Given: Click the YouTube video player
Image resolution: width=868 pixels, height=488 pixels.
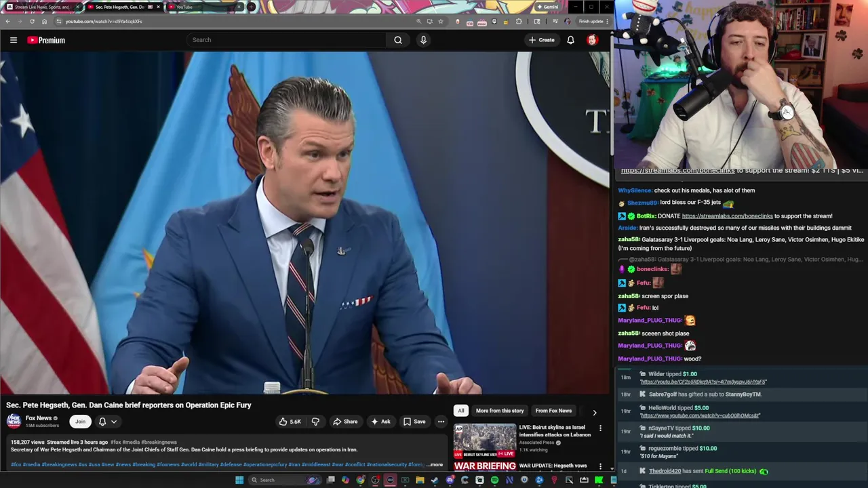Looking at the screenshot, I should pyautogui.click(x=305, y=223).
